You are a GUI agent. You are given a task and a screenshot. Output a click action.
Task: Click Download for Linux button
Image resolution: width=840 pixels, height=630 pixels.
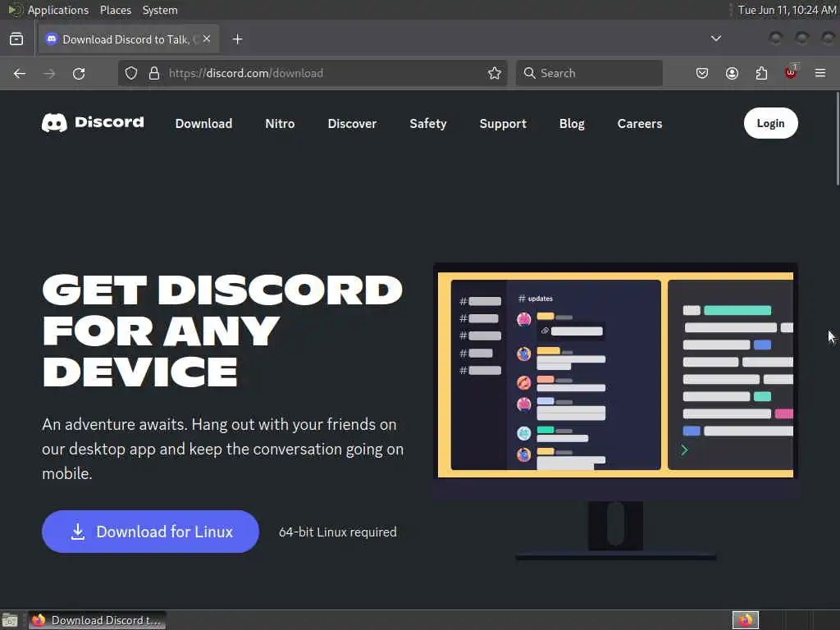[x=151, y=532]
